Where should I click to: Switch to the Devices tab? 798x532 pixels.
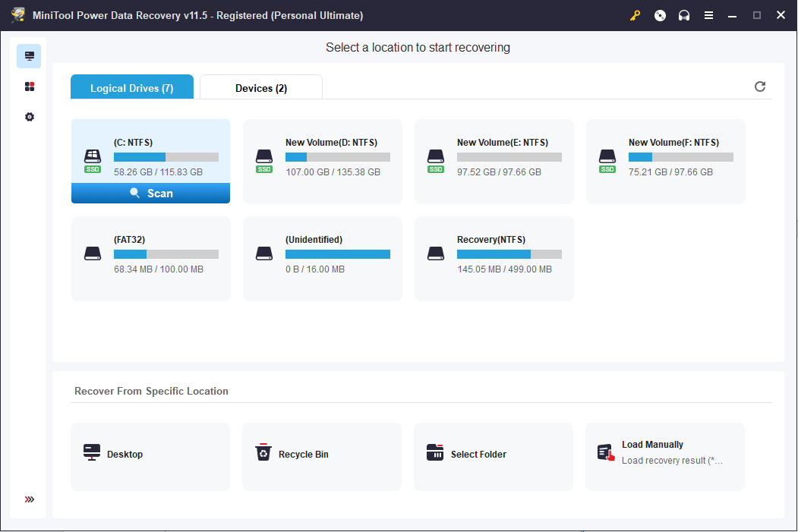261,87
